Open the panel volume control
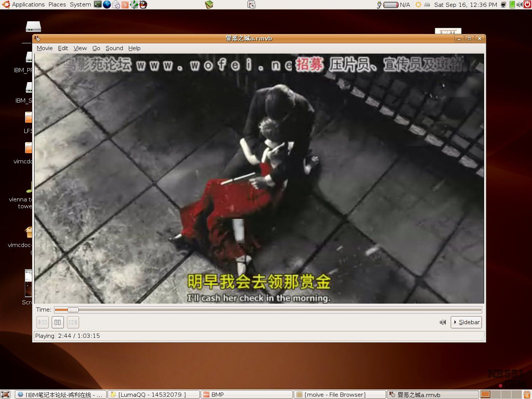 click(519, 5)
